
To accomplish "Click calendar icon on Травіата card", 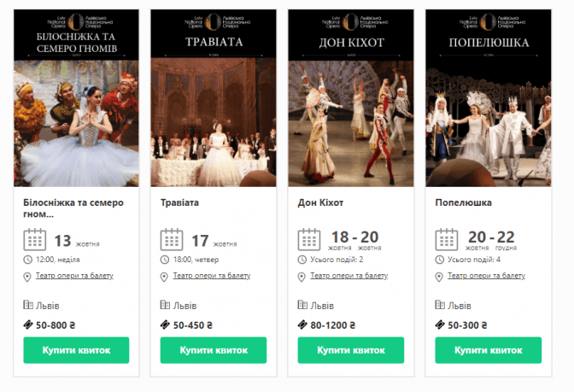I will [172, 239].
